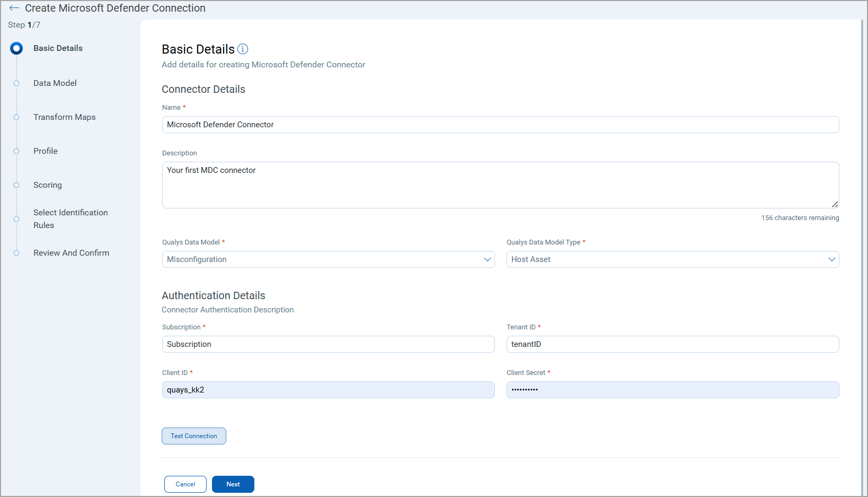This screenshot has width=868, height=497.
Task: Click the Basic Details step circle
Action: pos(16,48)
